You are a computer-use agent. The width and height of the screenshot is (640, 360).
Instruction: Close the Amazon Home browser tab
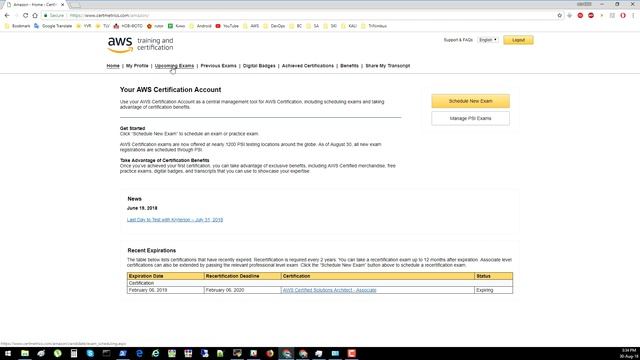pos(62,4)
